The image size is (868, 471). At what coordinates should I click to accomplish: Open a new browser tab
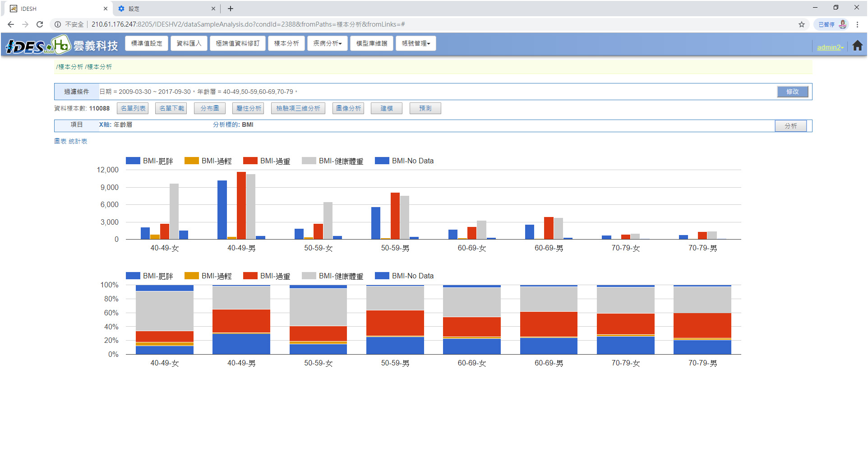pos(231,9)
